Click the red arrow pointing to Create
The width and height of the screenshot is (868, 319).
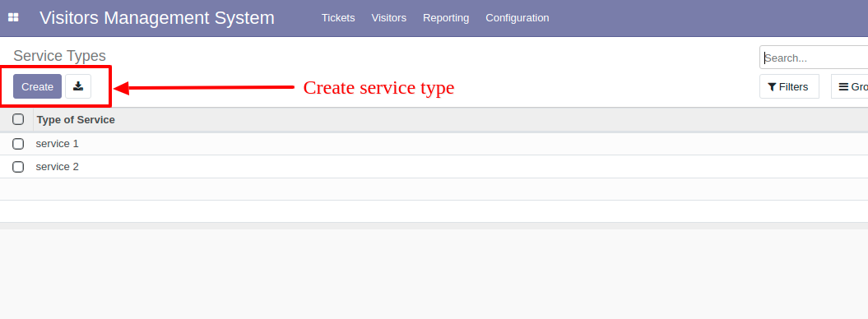(204, 87)
